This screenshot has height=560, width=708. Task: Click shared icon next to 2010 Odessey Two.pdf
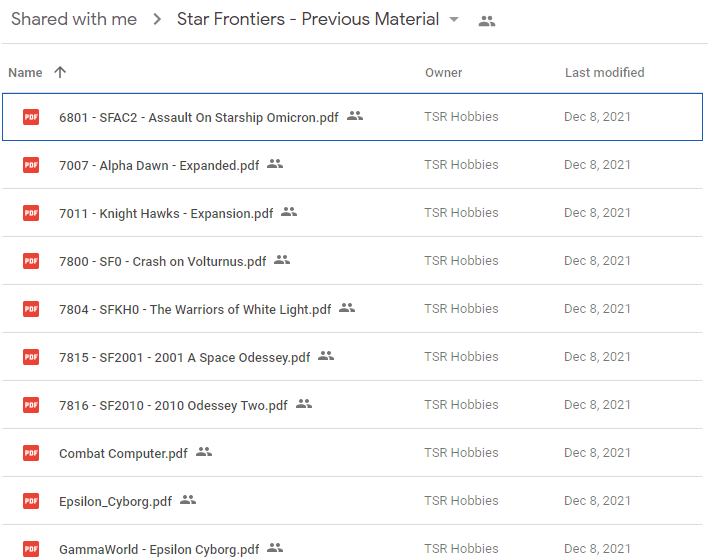[304, 404]
